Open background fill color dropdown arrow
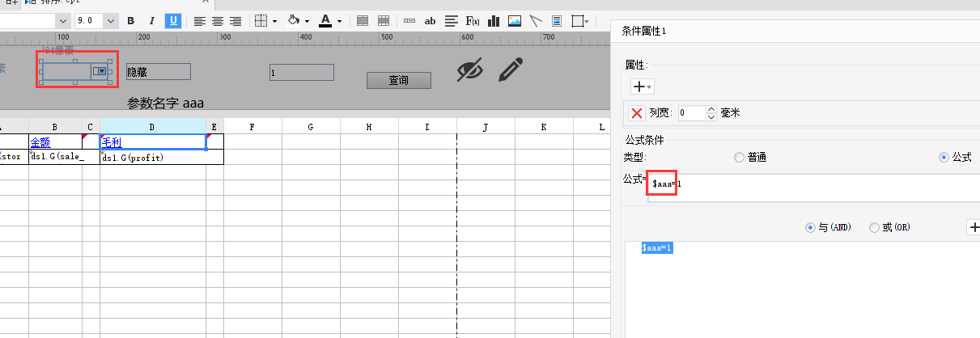The image size is (980, 338). pos(308,21)
